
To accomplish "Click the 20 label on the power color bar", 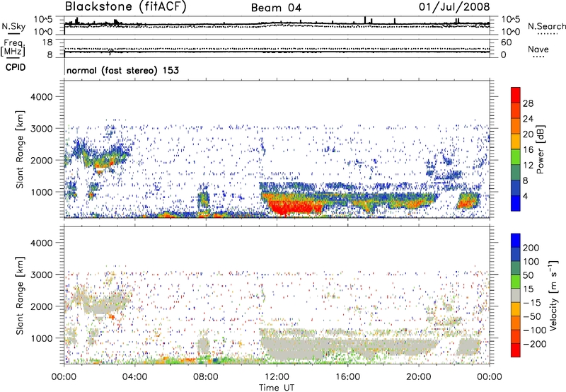I will pos(528,134).
